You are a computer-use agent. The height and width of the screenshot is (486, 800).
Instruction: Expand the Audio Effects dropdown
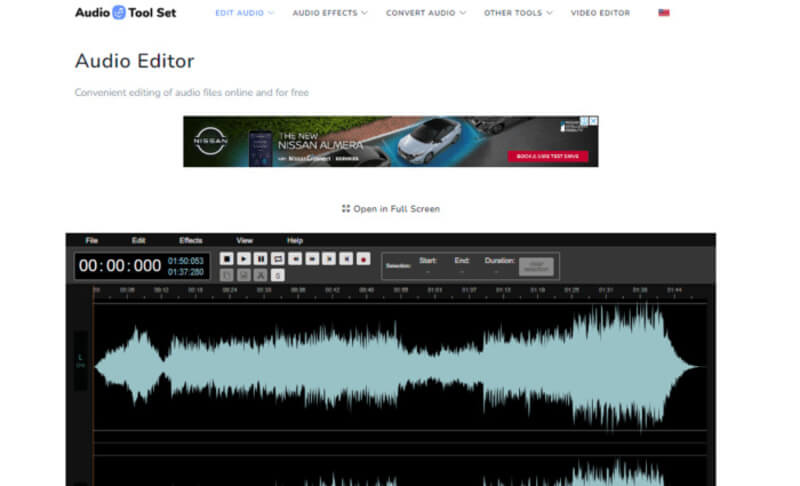[330, 13]
